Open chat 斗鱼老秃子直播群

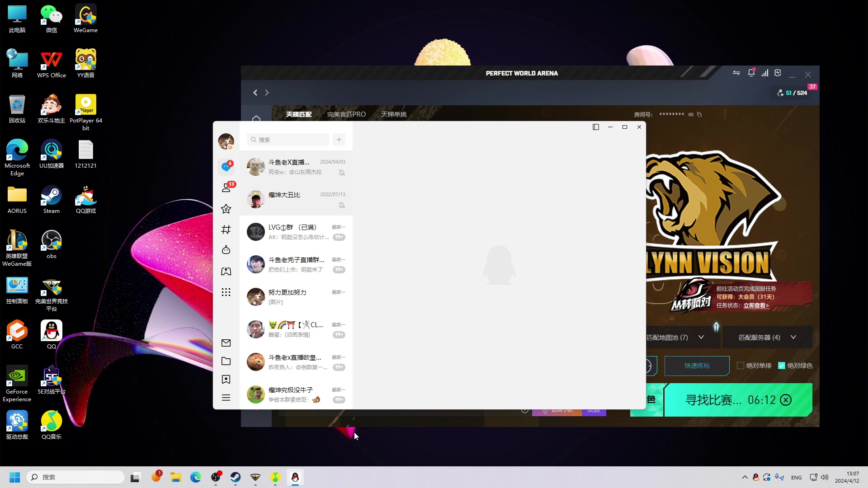click(296, 264)
